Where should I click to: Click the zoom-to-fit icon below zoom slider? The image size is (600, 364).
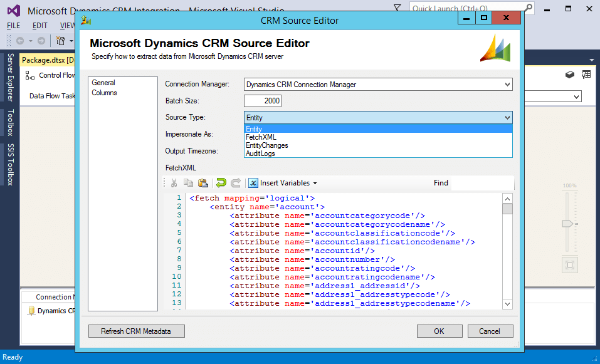pos(570,265)
